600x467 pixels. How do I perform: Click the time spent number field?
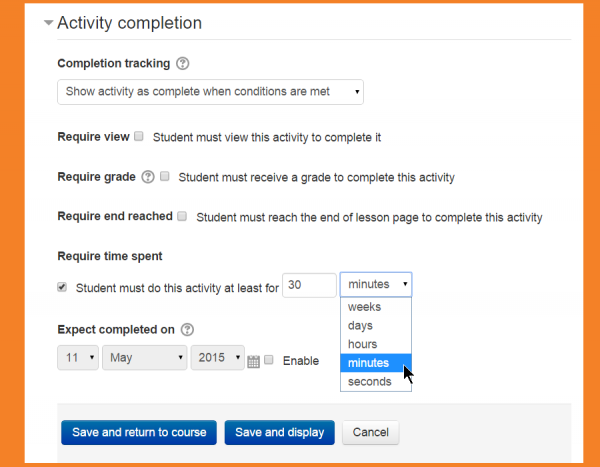[309, 285]
